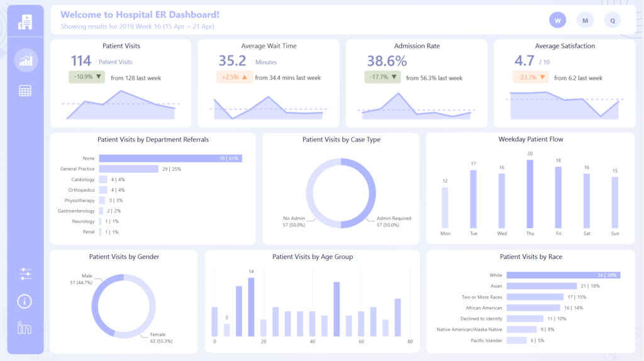This screenshot has width=644, height=361.
Task: Open the LinkedIn icon in sidebar
Action: coord(25,328)
